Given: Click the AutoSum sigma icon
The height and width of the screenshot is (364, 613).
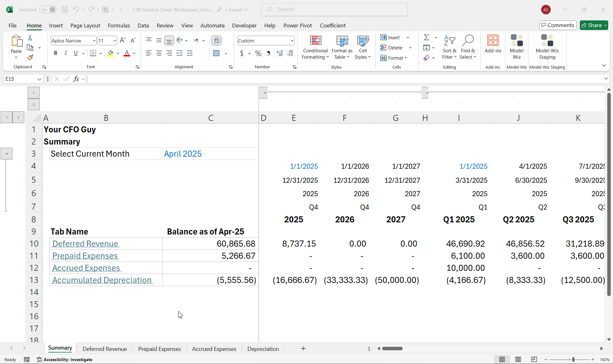Looking at the screenshot, I should pos(427,38).
